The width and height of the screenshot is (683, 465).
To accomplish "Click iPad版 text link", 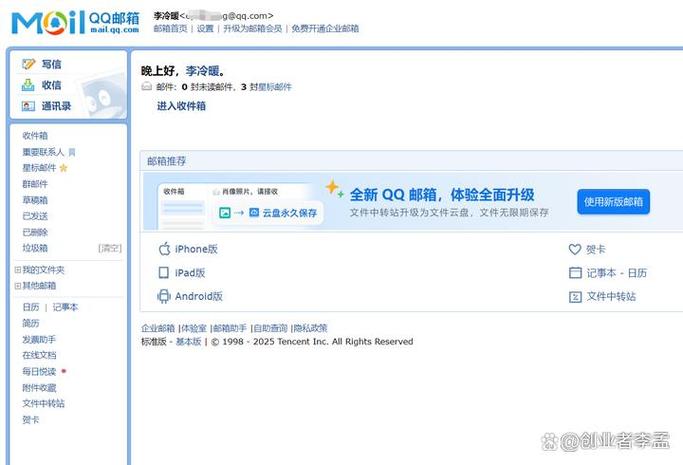I will click(x=190, y=273).
